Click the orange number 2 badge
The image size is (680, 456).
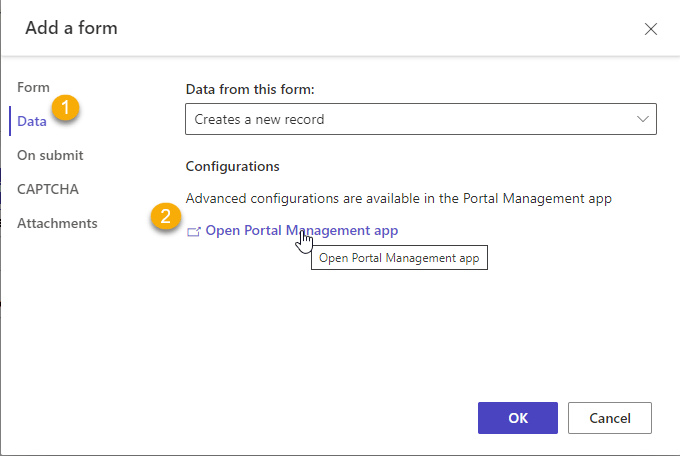165,217
